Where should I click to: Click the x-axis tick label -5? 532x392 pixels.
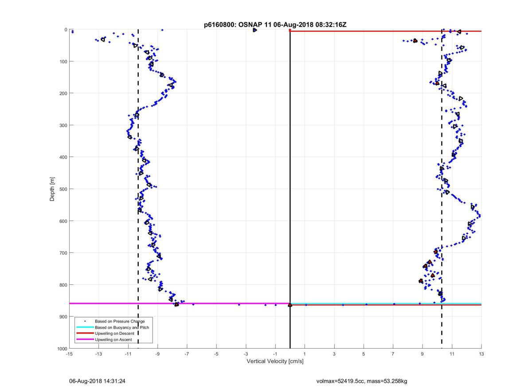point(216,354)
